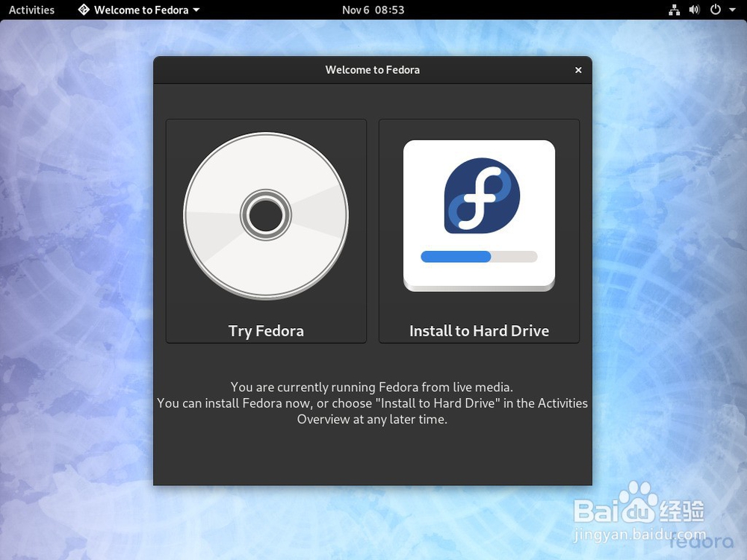Click text "You are currently running Fedora from live media."

pyautogui.click(x=372, y=387)
